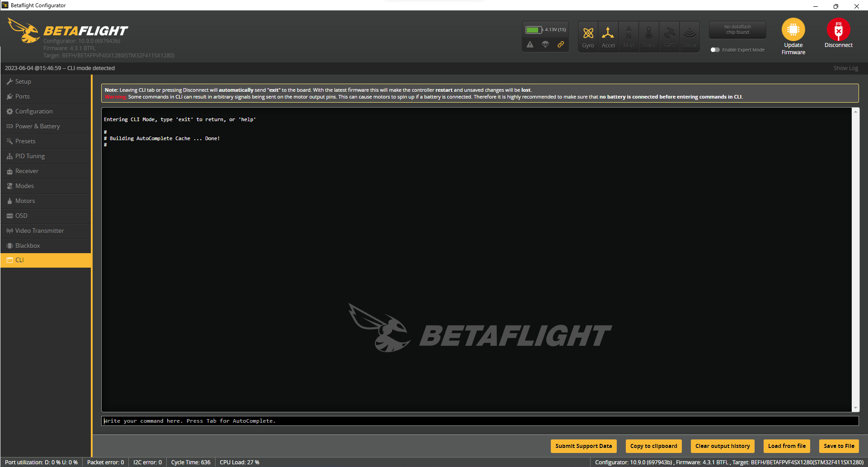Click the CLI output scrollbar up arrow
The image size is (868, 467).
click(855, 111)
